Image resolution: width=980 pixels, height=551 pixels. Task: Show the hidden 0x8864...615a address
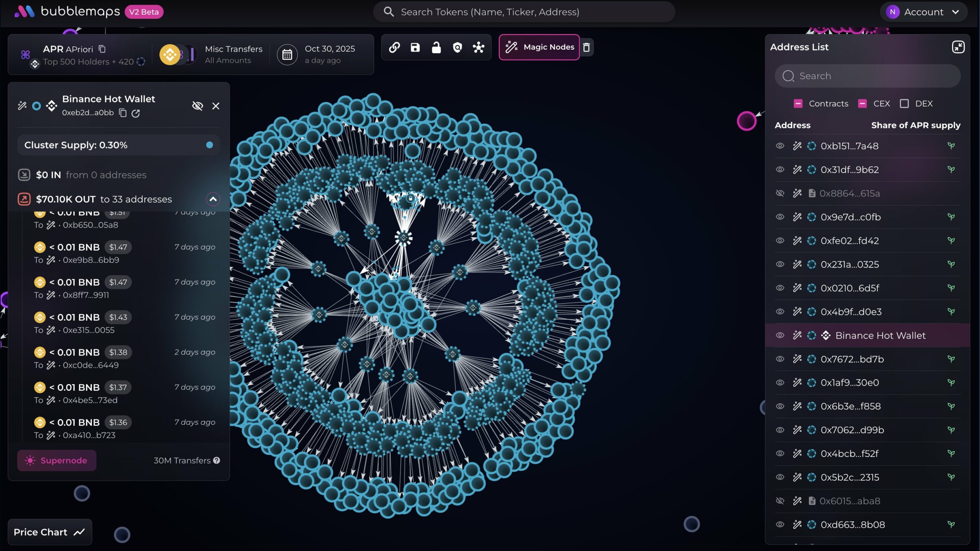(x=780, y=193)
